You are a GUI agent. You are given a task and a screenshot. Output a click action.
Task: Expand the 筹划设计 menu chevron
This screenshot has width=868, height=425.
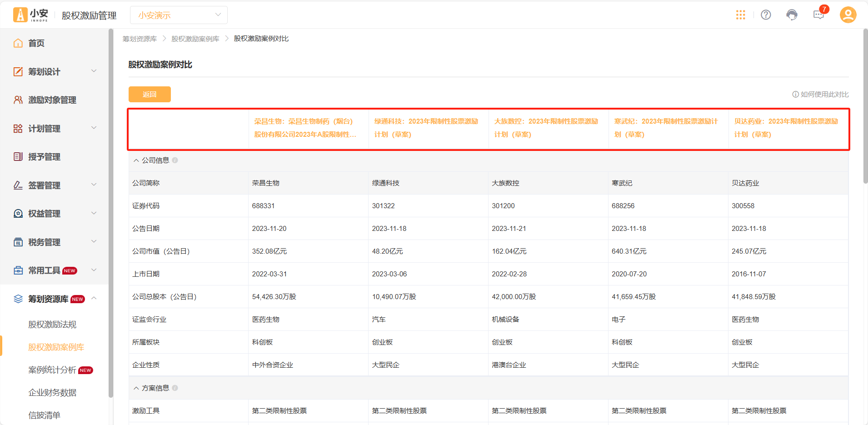(94, 70)
